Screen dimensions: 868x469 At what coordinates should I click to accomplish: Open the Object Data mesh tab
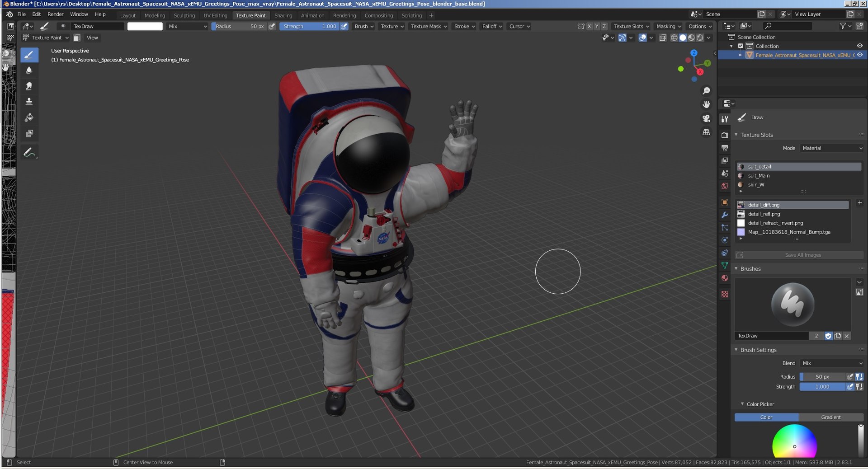point(725,265)
